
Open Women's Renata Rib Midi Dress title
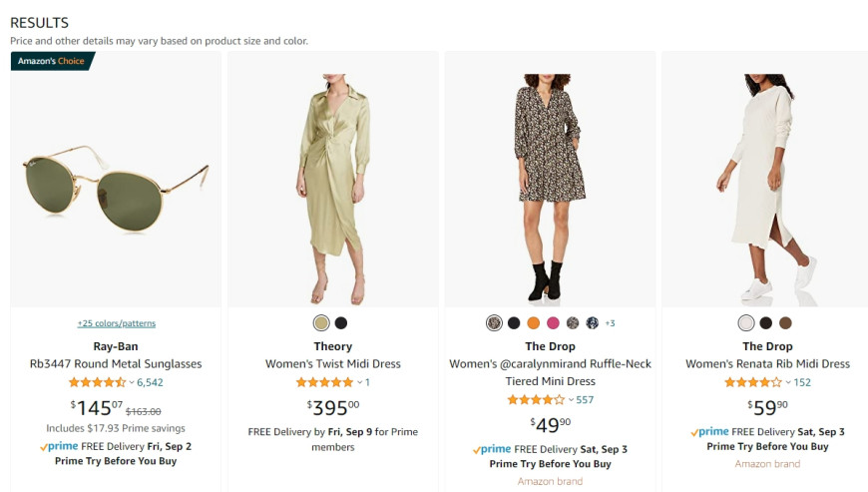(767, 363)
